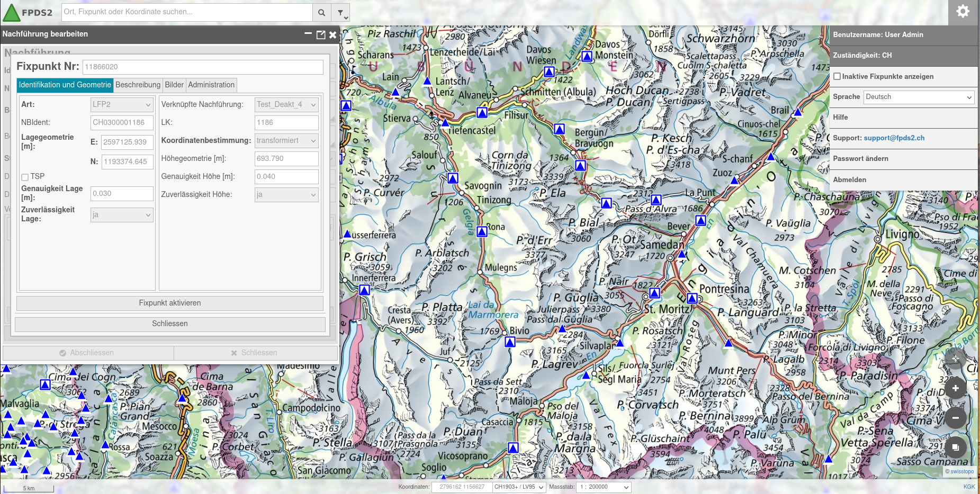The image size is (980, 494).
Task: Zoom in the map with plus button
Action: [x=955, y=388]
